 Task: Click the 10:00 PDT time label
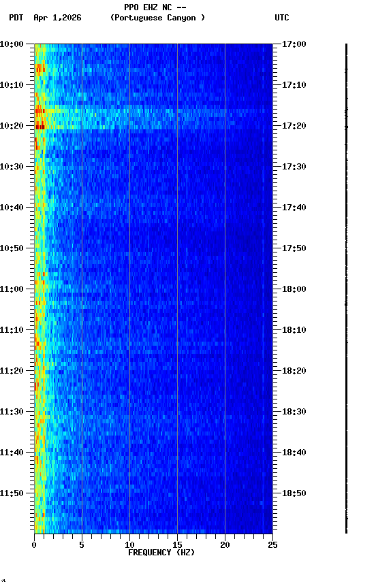12,44
